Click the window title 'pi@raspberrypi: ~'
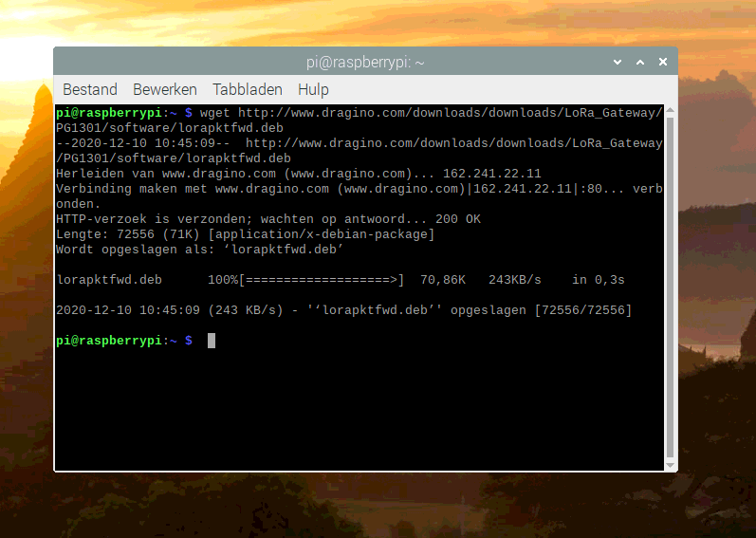The image size is (756, 538). (365, 63)
